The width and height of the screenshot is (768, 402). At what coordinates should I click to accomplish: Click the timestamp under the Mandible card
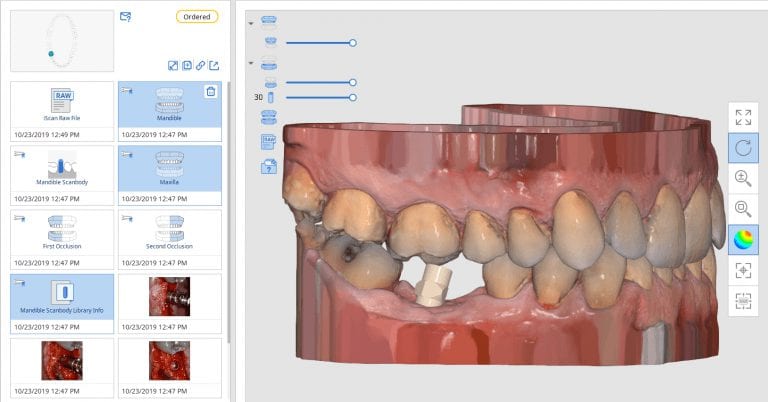coord(154,135)
